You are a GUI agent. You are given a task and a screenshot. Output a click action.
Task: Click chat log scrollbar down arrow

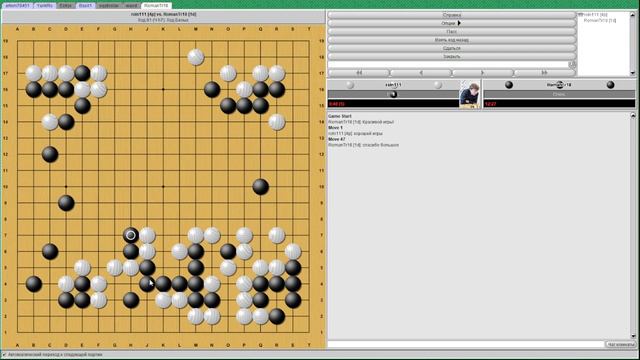point(633,336)
